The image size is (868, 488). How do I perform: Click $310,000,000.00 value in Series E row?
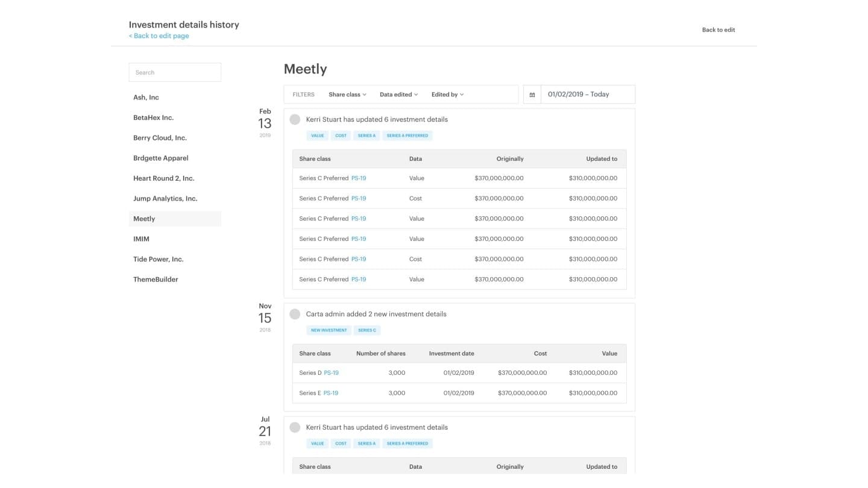click(x=593, y=393)
